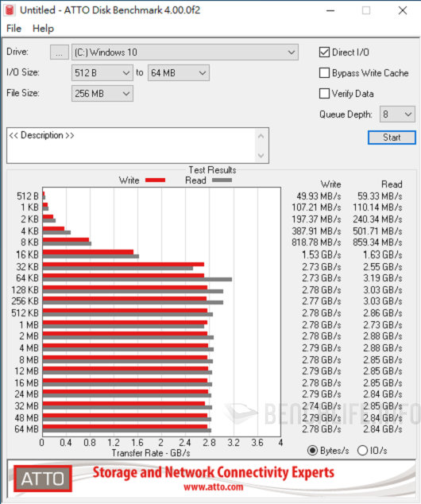
Task: Click the 32 KB read result 2.55 GB/s
Action: (x=383, y=267)
